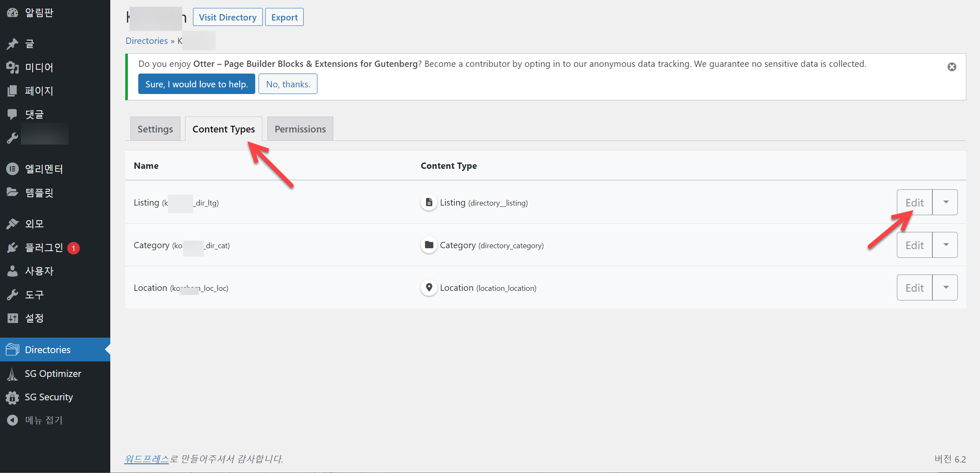Dismiss the Otter notice with X icon
The image size is (980, 473).
[x=952, y=67]
